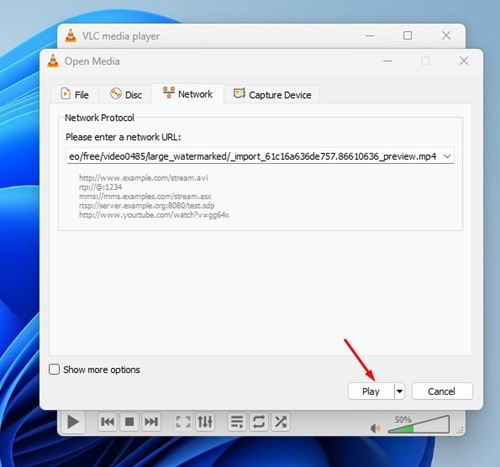
Task: Switch to the File tab
Action: 75,94
